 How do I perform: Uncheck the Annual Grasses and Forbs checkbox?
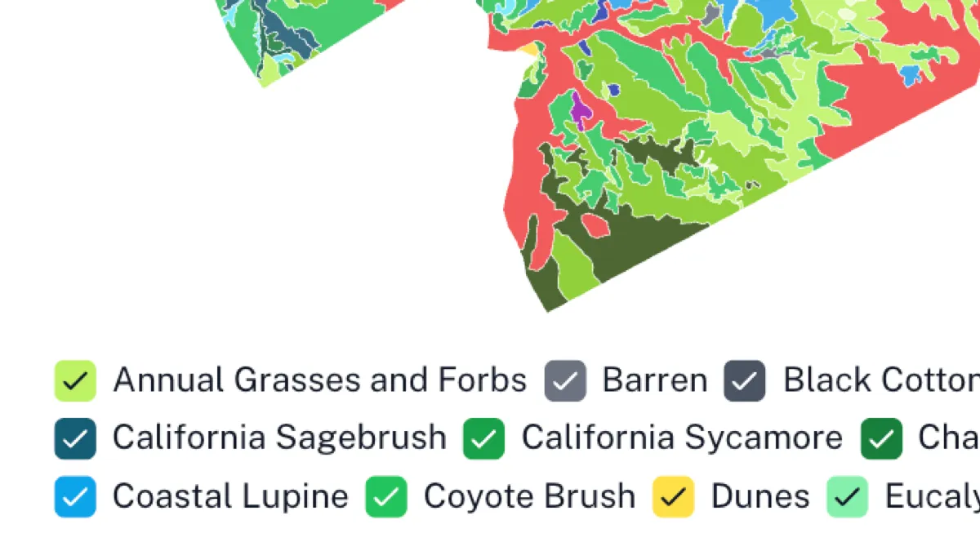[x=75, y=381]
